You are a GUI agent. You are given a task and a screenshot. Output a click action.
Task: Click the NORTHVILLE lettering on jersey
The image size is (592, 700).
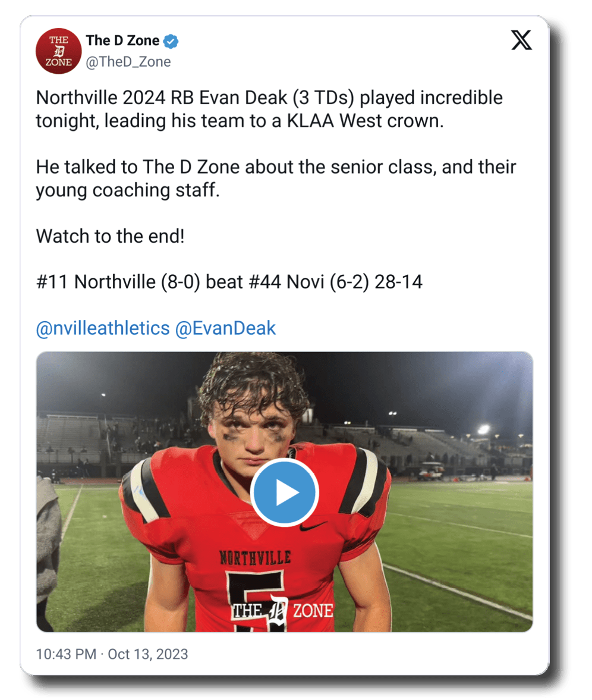[x=255, y=558]
